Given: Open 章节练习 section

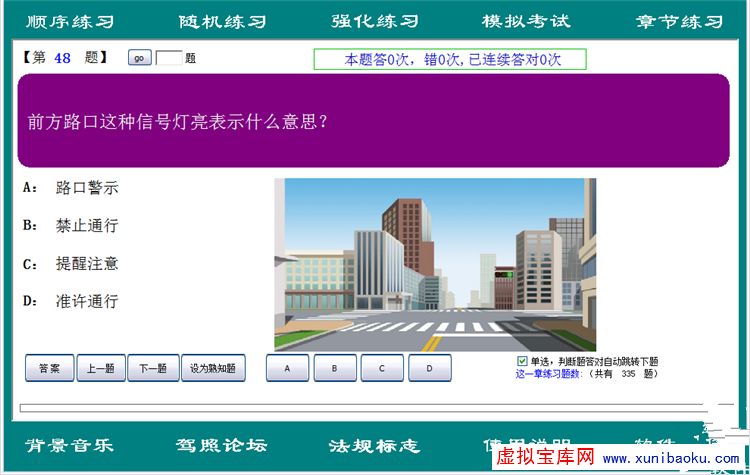Looking at the screenshot, I should pyautogui.click(x=678, y=21).
